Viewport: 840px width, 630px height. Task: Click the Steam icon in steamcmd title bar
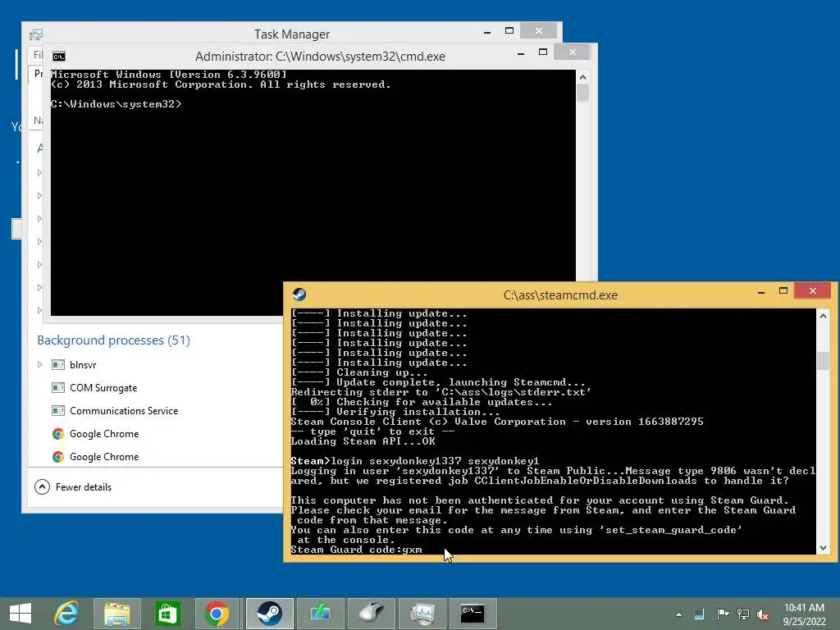click(299, 294)
